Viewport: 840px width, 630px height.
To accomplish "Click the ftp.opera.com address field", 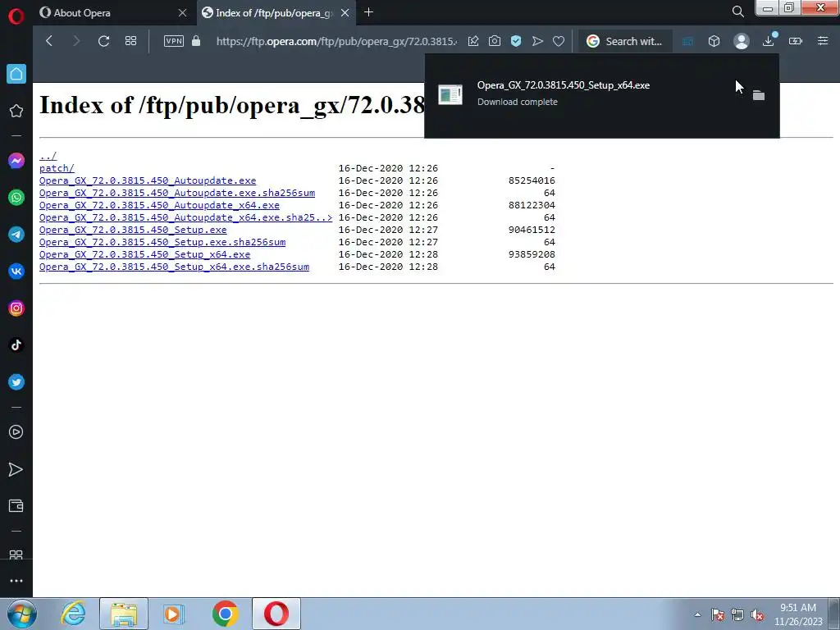I will pyautogui.click(x=336, y=41).
